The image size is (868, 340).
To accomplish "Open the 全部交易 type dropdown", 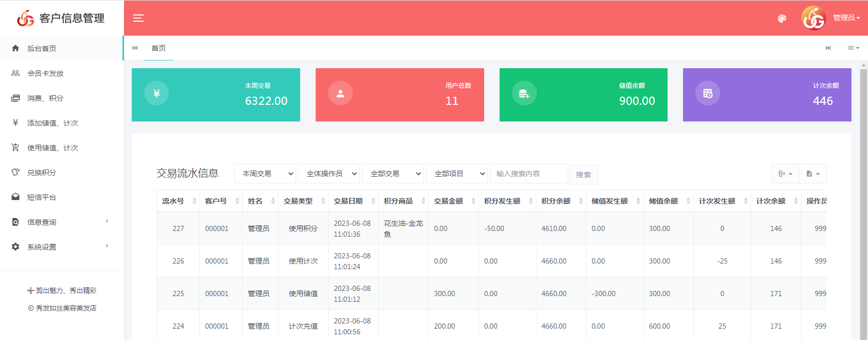I will [393, 174].
